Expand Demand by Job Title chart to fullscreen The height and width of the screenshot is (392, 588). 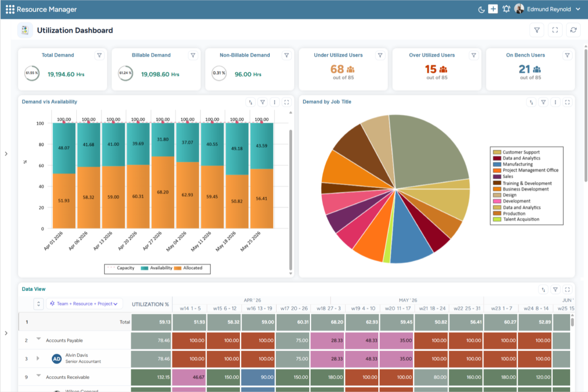[567, 102]
